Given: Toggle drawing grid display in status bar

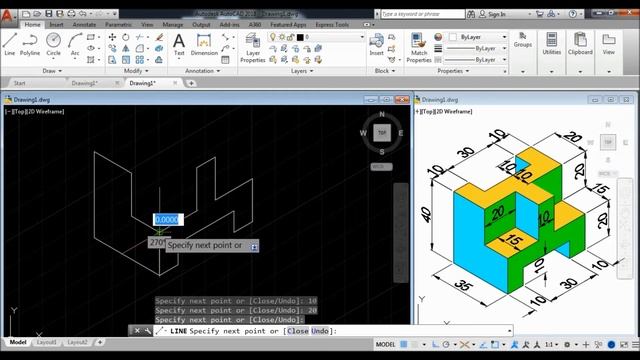Looking at the screenshot, I should tap(404, 344).
